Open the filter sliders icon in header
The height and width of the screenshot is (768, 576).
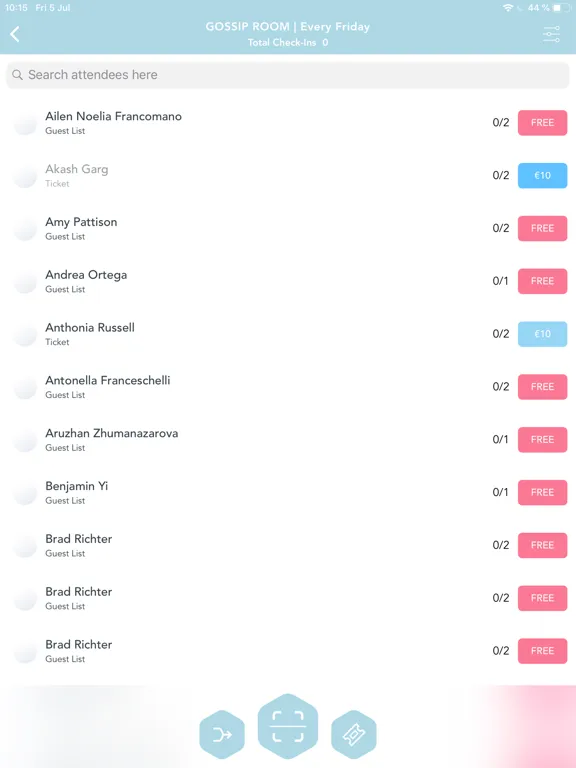click(x=552, y=34)
